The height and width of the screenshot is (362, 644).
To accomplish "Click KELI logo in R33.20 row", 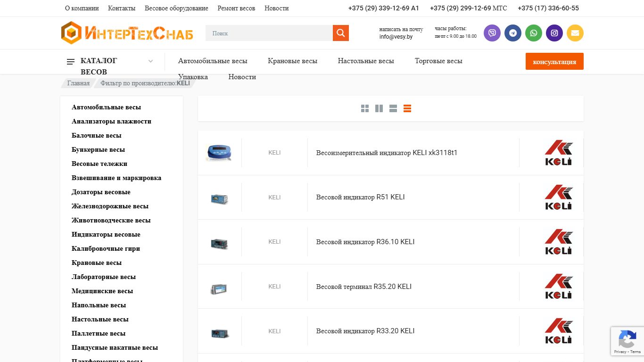I will coord(559,331).
